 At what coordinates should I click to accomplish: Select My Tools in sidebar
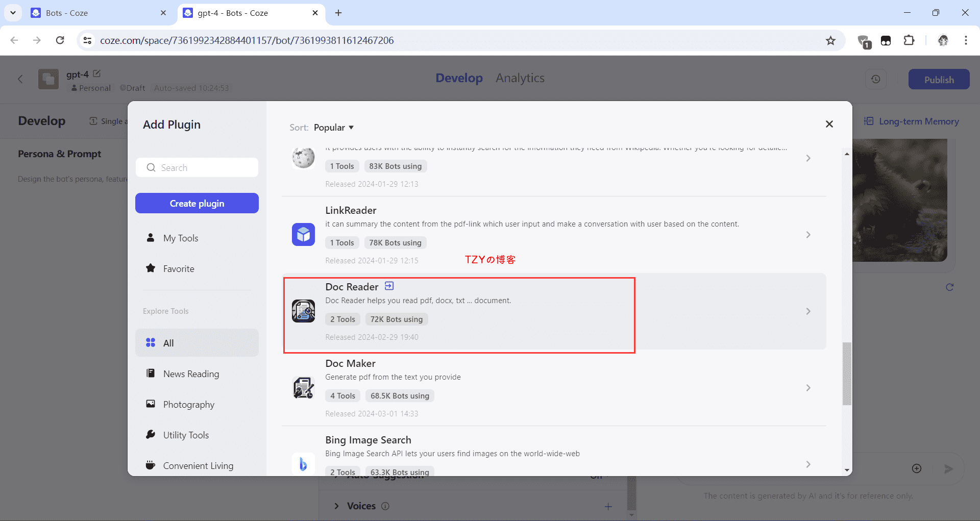(x=181, y=238)
